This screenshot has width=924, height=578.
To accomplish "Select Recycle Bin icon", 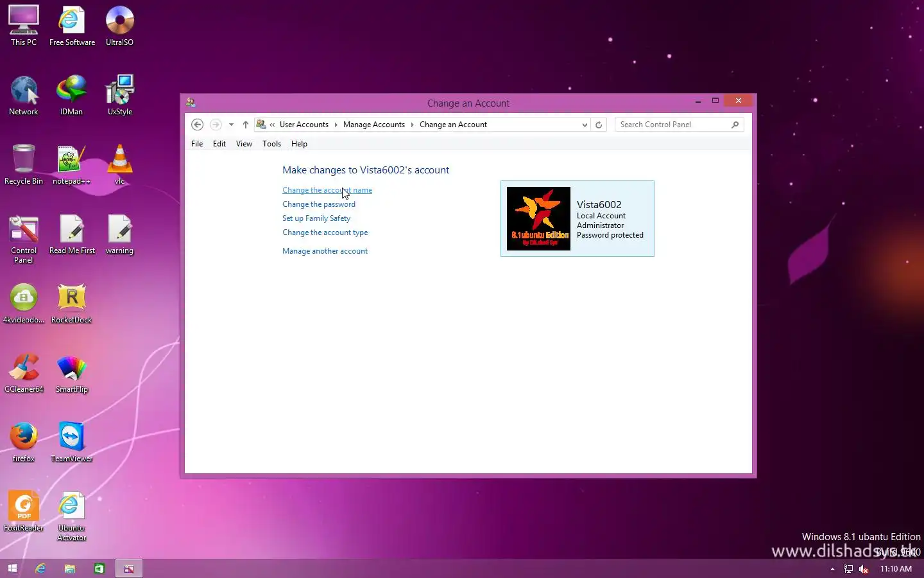I will 24,165.
